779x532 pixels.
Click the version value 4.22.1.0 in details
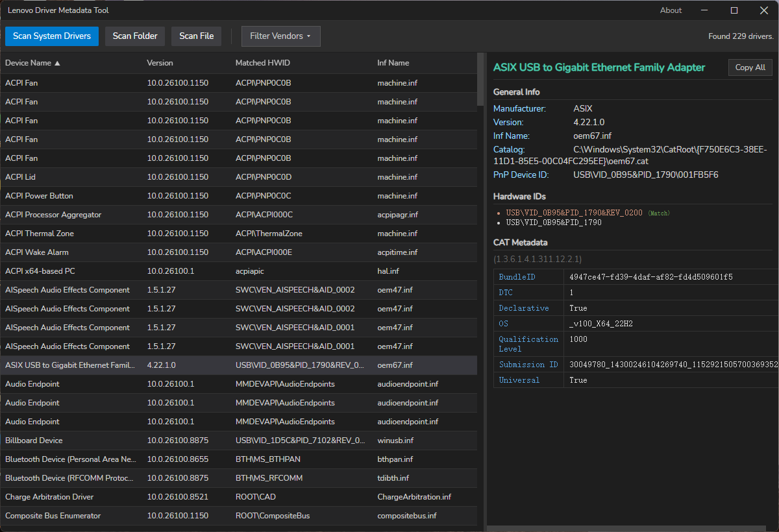click(589, 123)
